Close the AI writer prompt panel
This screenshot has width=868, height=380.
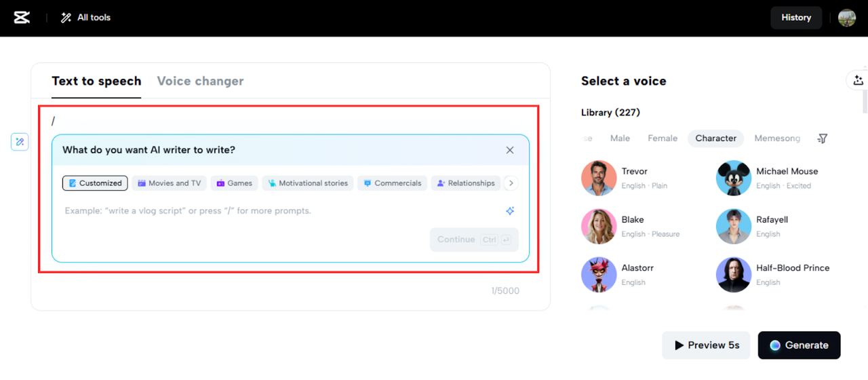(510, 150)
